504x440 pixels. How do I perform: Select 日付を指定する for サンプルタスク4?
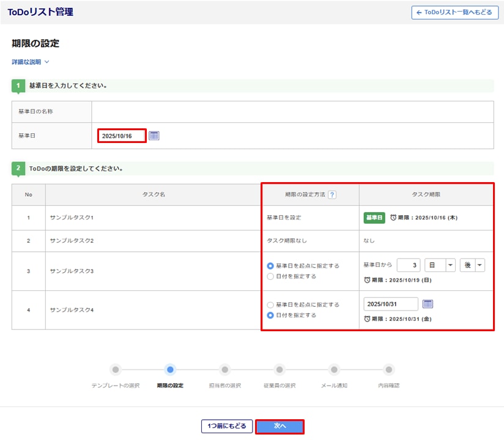point(270,315)
